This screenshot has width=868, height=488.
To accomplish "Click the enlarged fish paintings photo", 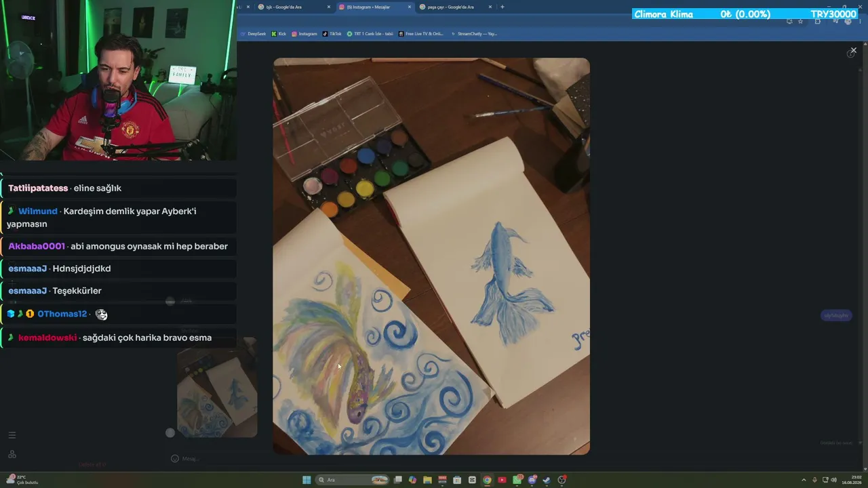I will (431, 256).
